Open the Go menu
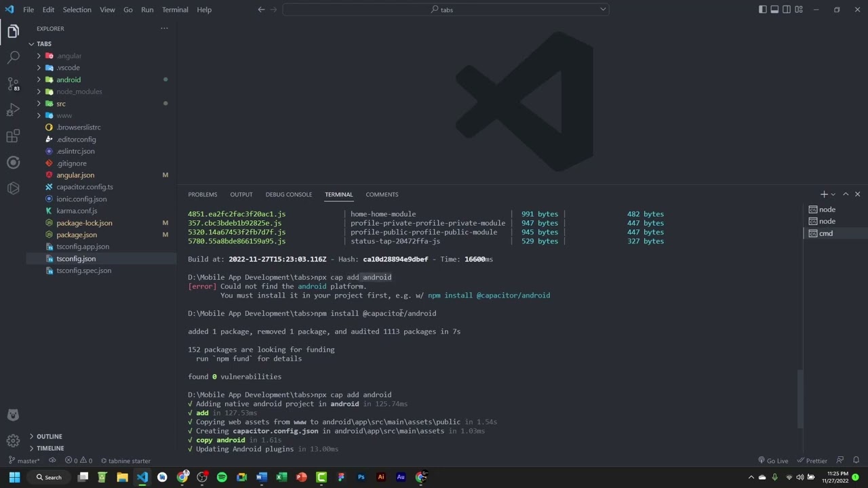Viewport: 868px width, 488px height. pyautogui.click(x=128, y=9)
